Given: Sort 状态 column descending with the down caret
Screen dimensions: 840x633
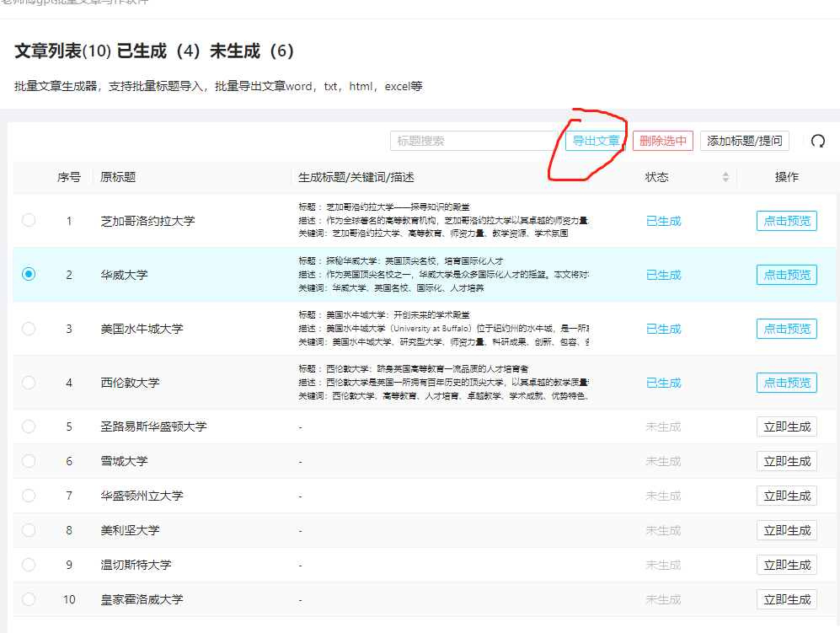Looking at the screenshot, I should 725,180.
